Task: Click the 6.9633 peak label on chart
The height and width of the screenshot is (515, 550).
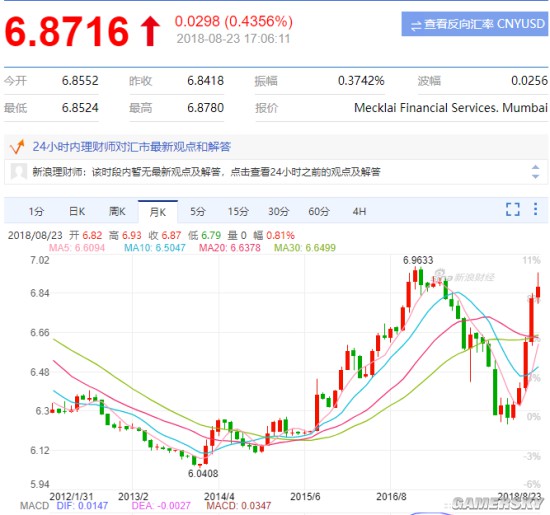Action: click(418, 260)
